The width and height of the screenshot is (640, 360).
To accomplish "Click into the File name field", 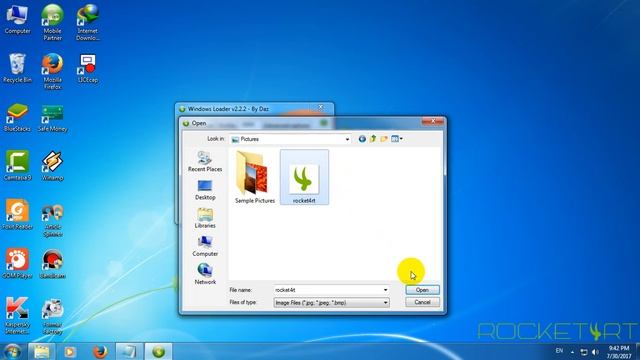I will (x=328, y=290).
